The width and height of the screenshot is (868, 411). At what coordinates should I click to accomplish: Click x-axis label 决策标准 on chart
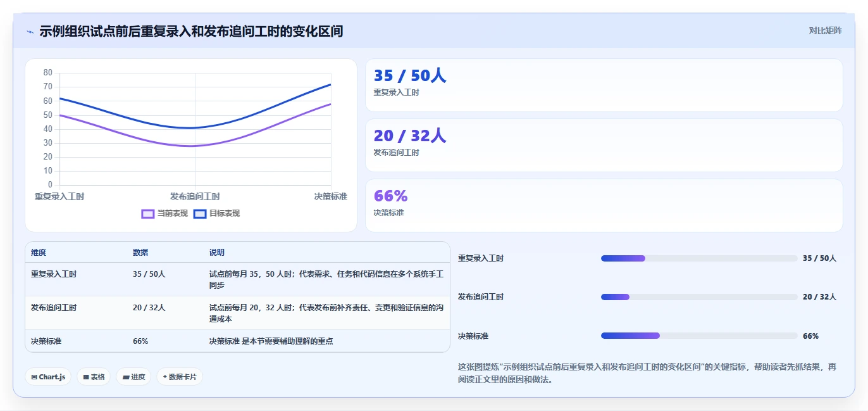(331, 197)
